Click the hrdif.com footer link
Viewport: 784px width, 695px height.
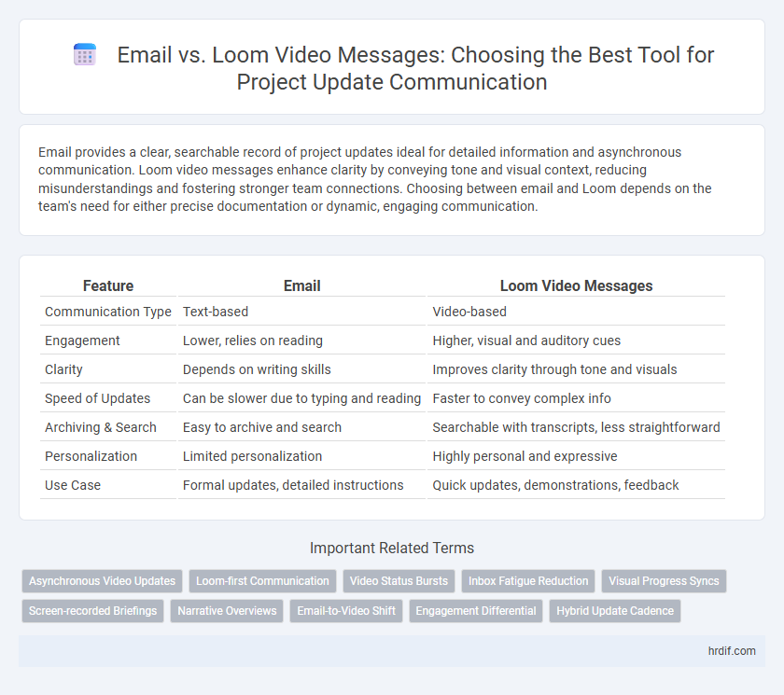coord(732,651)
